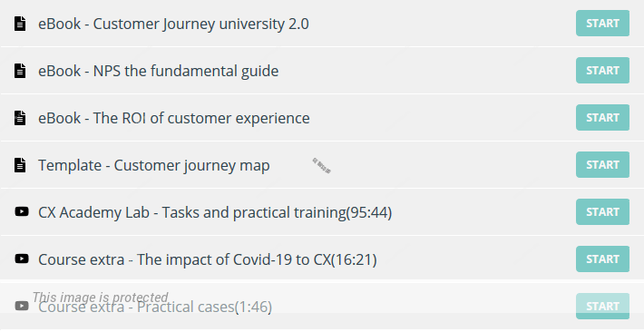
Task: Open 'eBook - NPS the fundamental guide' title
Action: click(x=158, y=71)
